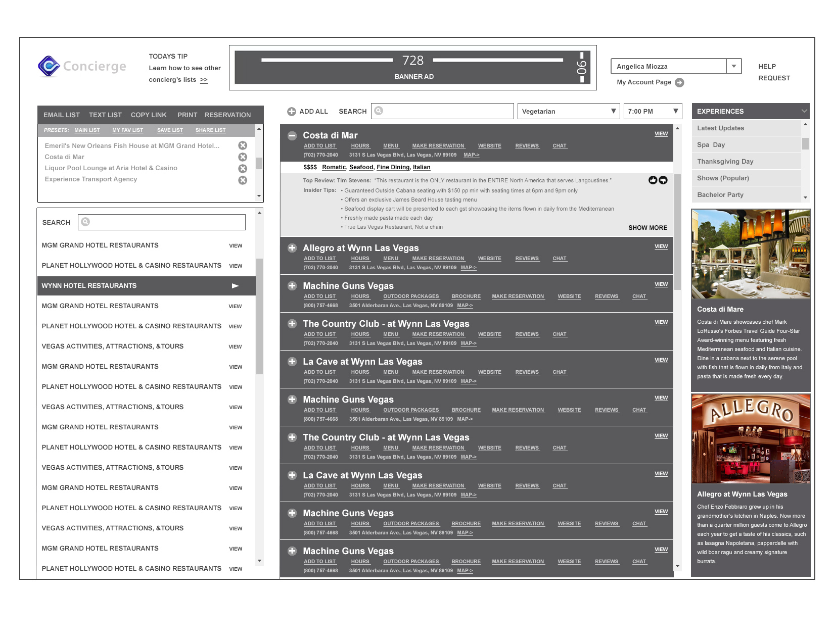Click the Experiences list scrollbar thumb
The image size is (834, 644).
(805, 144)
